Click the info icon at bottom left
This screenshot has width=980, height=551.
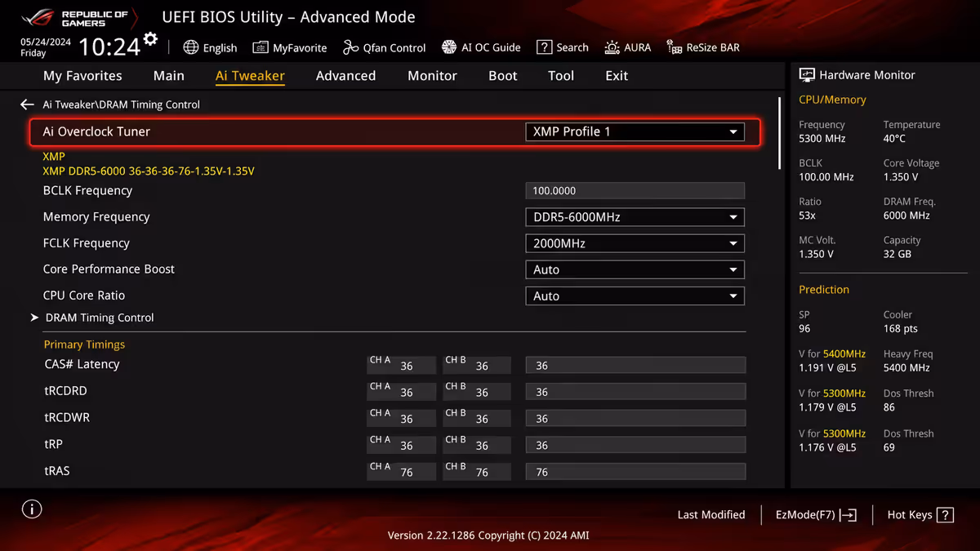click(32, 509)
